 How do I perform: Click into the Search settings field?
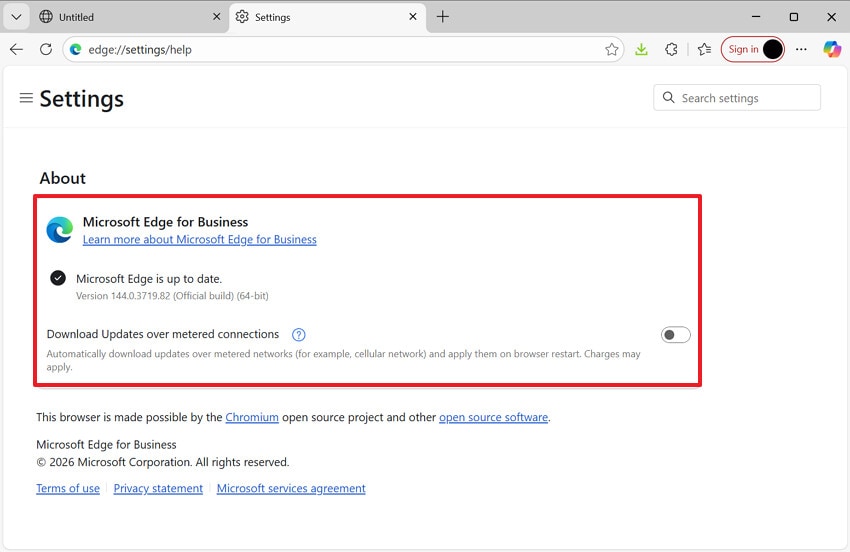pos(737,98)
